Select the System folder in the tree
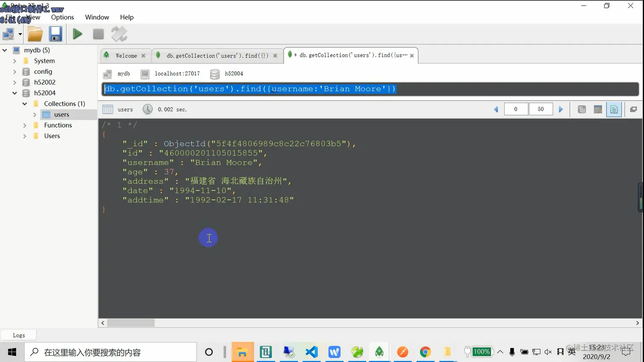The width and height of the screenshot is (644, 362). tap(44, 61)
